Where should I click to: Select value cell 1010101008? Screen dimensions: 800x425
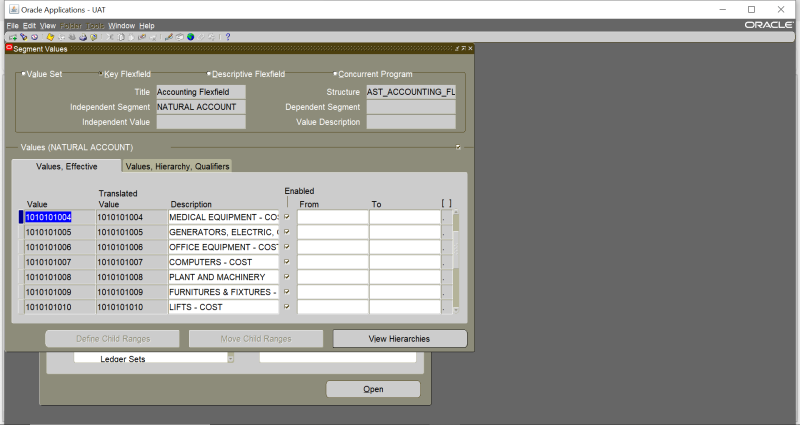(60, 277)
